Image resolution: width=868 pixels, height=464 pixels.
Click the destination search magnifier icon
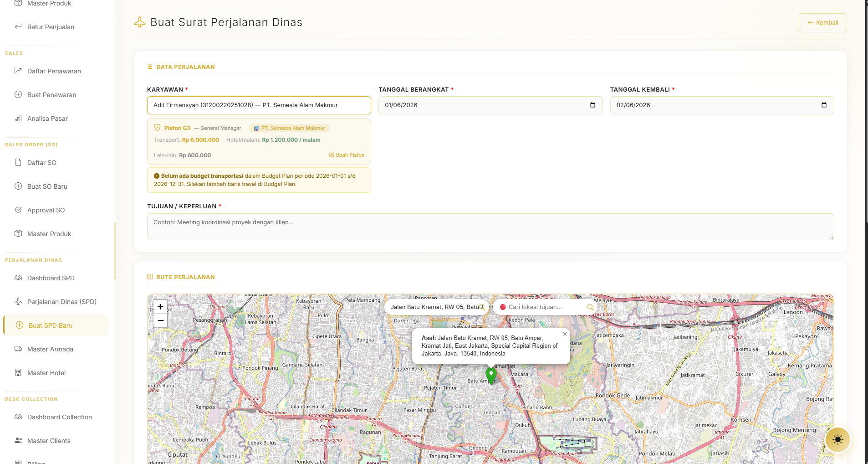(x=590, y=307)
